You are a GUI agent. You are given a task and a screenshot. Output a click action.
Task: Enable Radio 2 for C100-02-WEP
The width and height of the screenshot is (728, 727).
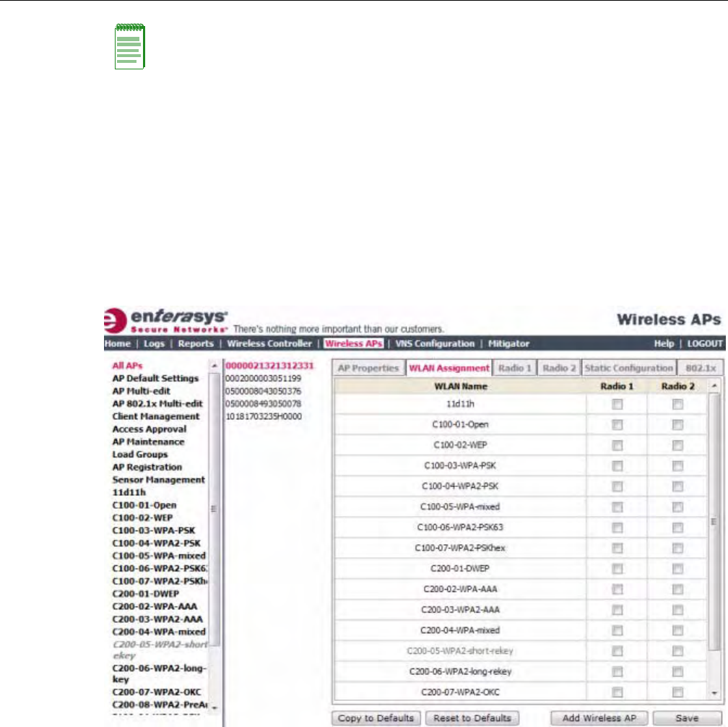click(677, 445)
